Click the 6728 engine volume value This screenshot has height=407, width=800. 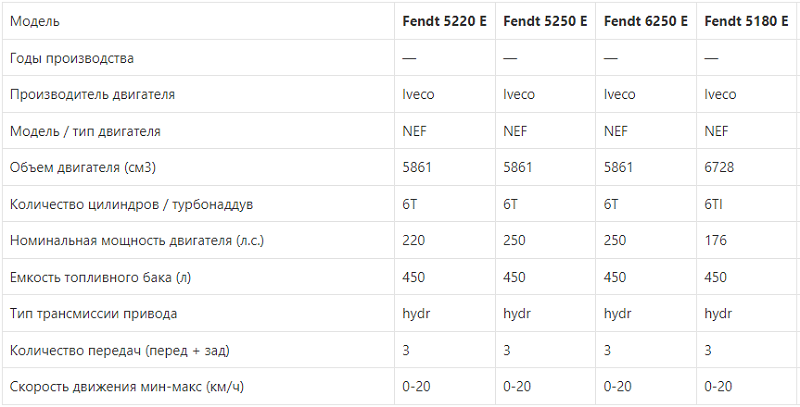pos(719,167)
